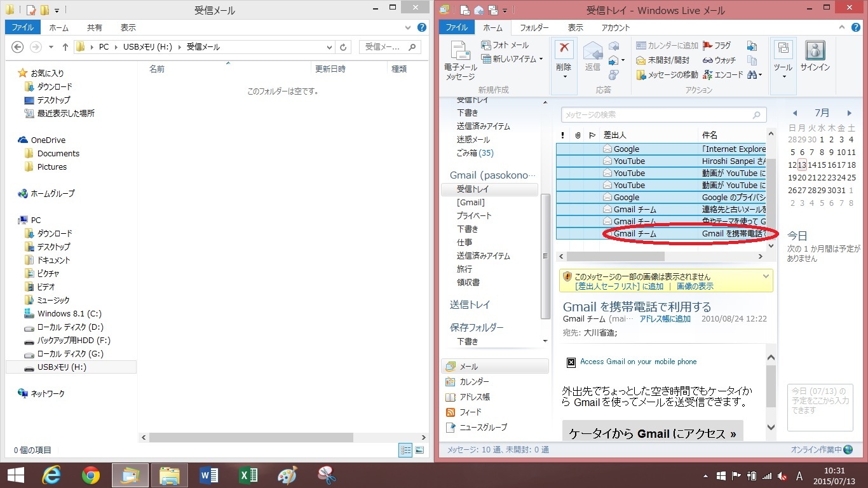This screenshot has height=488, width=868.
Task: Open ファイル menu in Live Mail
Action: 456,27
